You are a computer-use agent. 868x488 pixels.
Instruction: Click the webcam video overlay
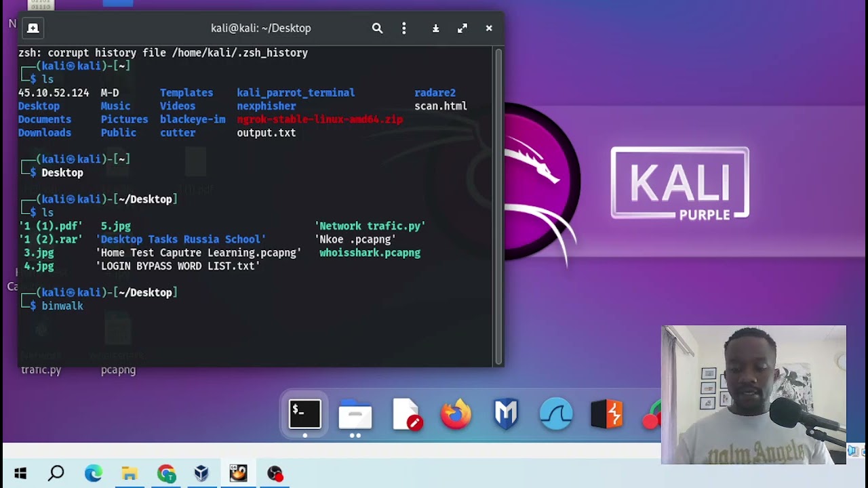(x=754, y=394)
